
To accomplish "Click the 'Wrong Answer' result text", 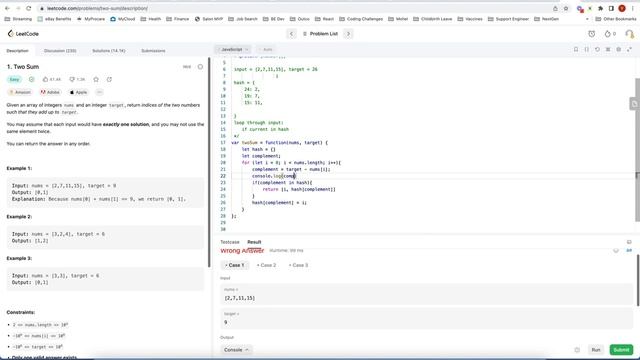I will click(x=242, y=251).
